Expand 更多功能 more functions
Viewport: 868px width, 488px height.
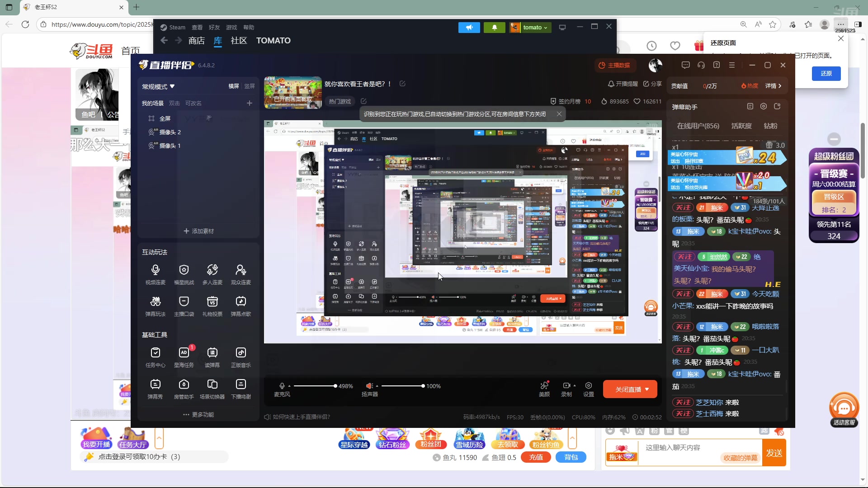(198, 414)
